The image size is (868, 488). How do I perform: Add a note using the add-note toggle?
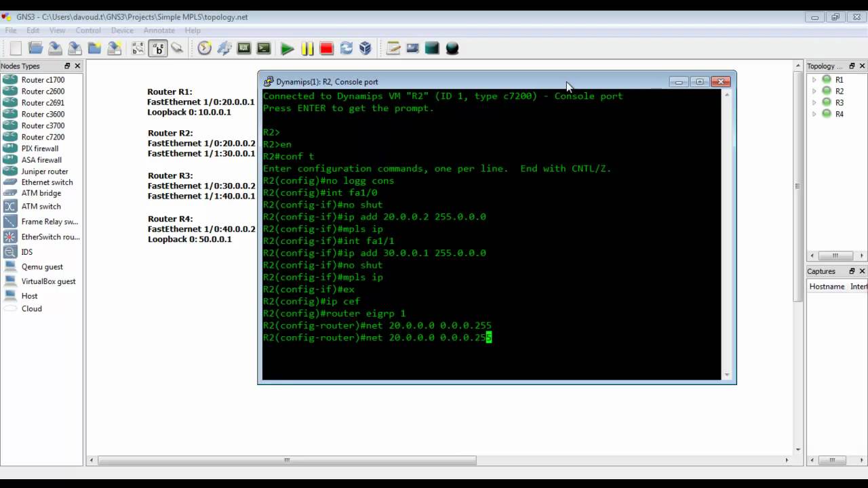[x=394, y=48]
